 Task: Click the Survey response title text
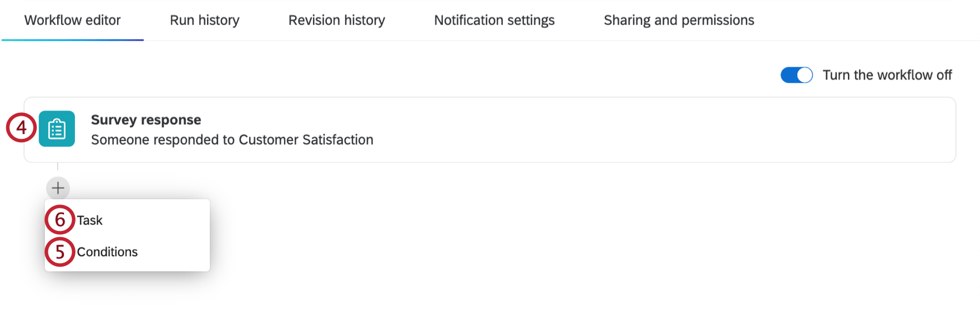(x=146, y=120)
